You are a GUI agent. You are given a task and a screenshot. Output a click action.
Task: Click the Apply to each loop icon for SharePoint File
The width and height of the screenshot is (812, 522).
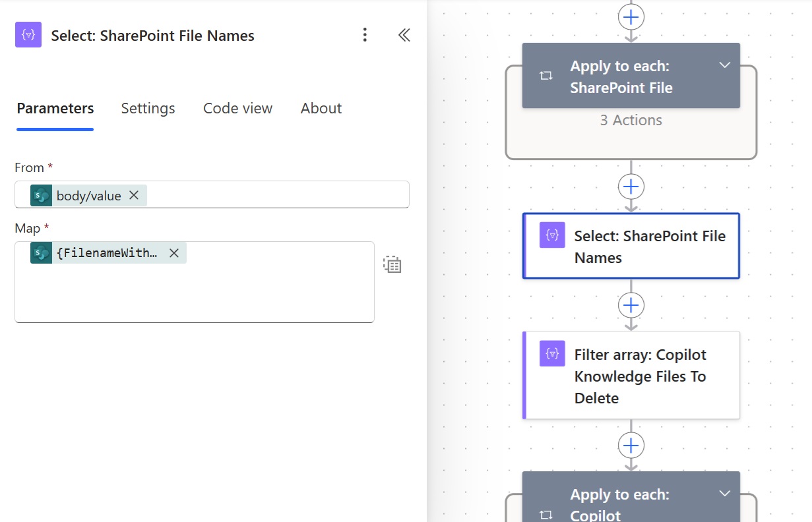pyautogui.click(x=546, y=75)
